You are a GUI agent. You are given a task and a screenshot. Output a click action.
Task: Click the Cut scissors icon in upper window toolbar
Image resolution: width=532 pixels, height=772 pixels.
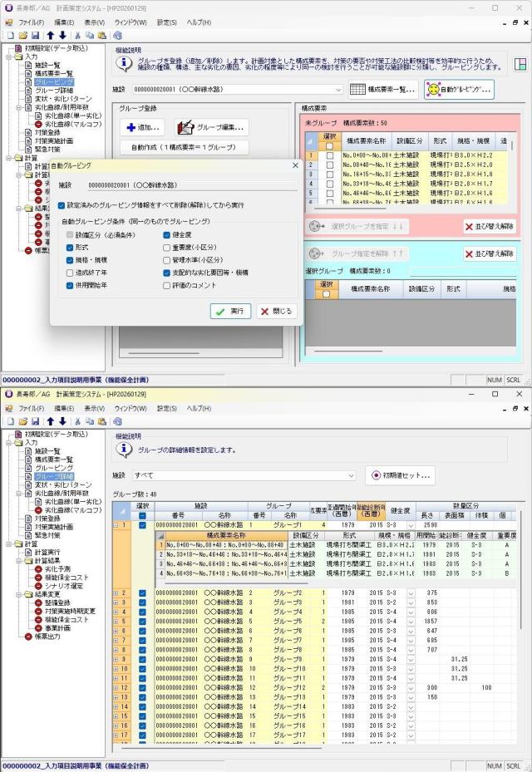coord(77,36)
